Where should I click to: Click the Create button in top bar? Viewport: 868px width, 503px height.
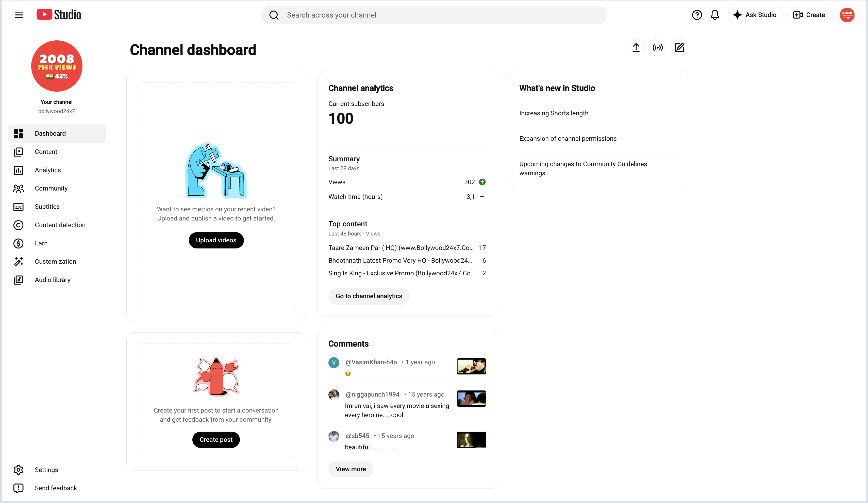810,15
